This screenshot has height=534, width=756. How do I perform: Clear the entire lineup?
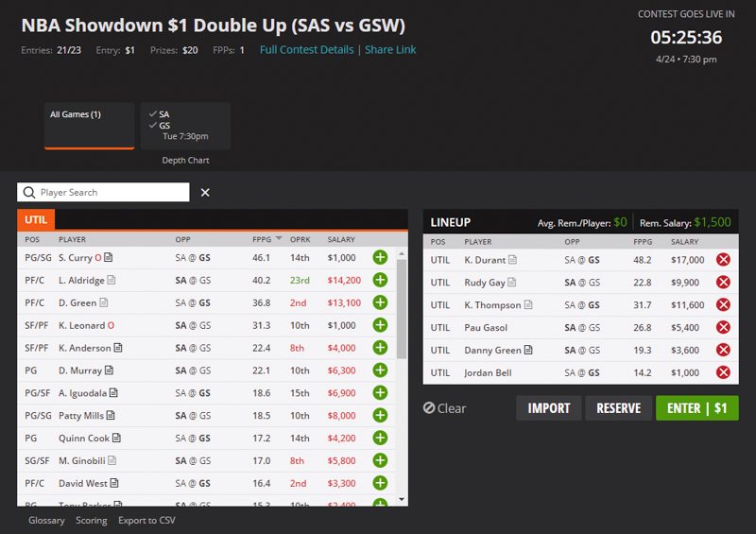[x=444, y=408]
